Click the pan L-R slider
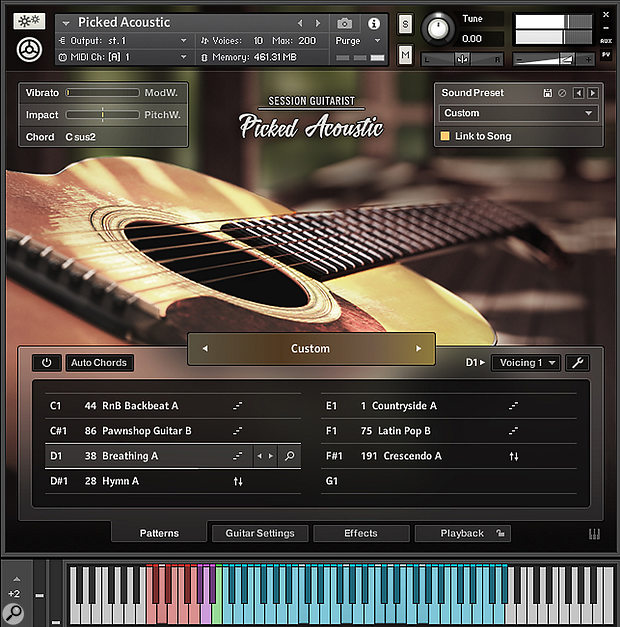Viewport: 620px width, 627px height. 462,59
